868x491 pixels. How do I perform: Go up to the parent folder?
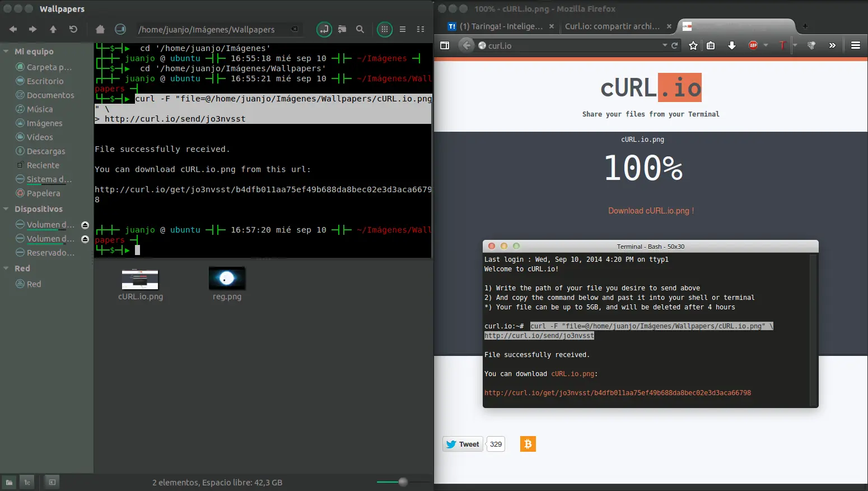coord(53,29)
